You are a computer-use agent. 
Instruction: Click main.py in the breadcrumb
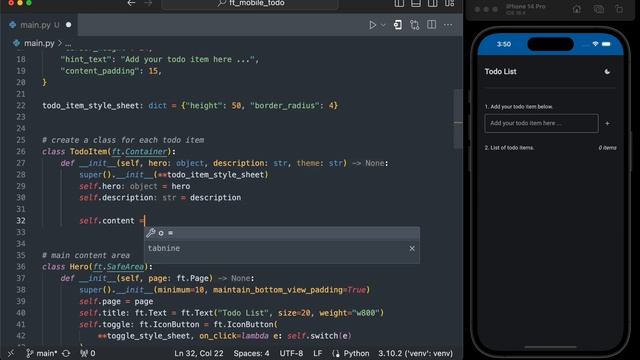[39, 43]
